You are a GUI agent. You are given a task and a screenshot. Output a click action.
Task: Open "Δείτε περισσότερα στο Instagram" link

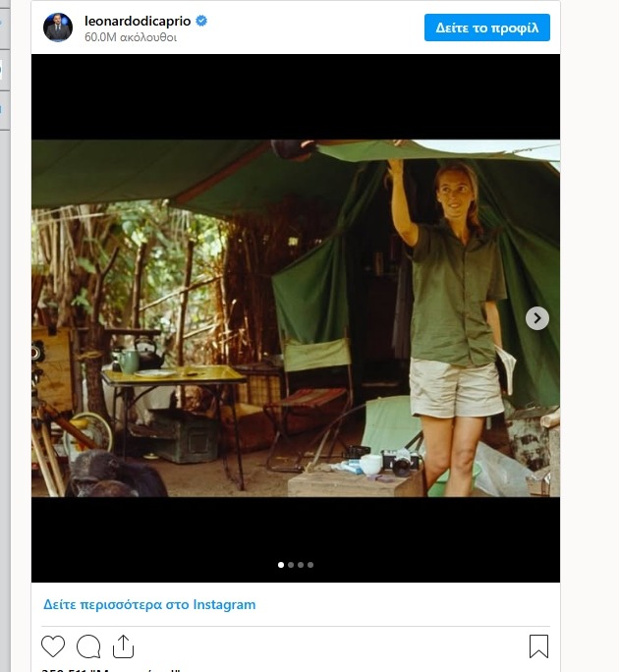pos(149,604)
